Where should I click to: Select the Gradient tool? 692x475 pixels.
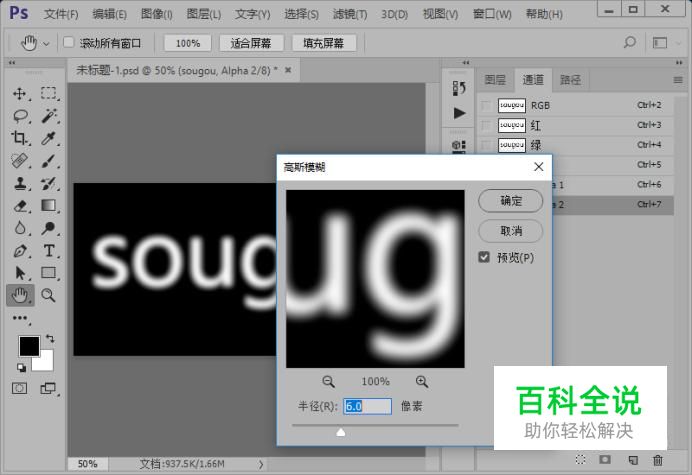point(48,205)
